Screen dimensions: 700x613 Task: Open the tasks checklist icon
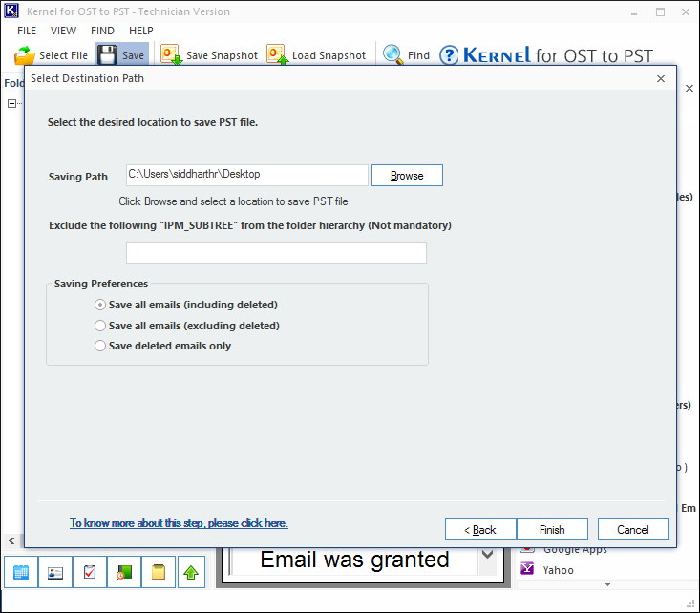90,572
